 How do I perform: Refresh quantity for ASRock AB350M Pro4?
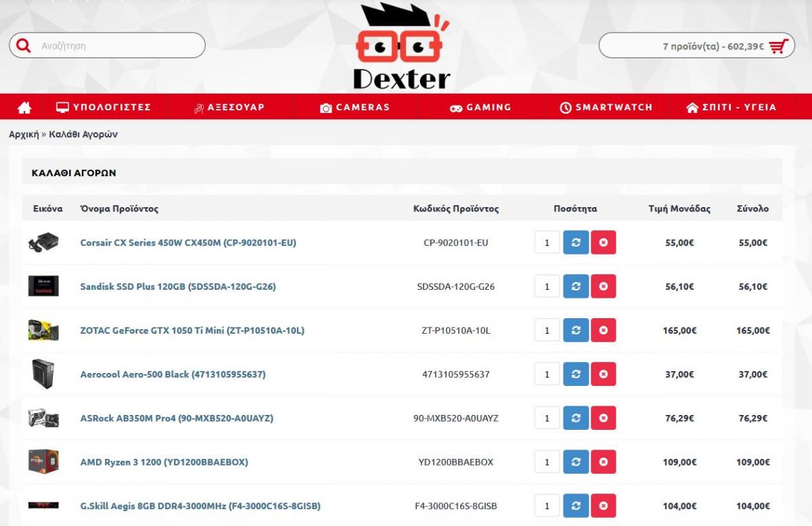pos(576,418)
